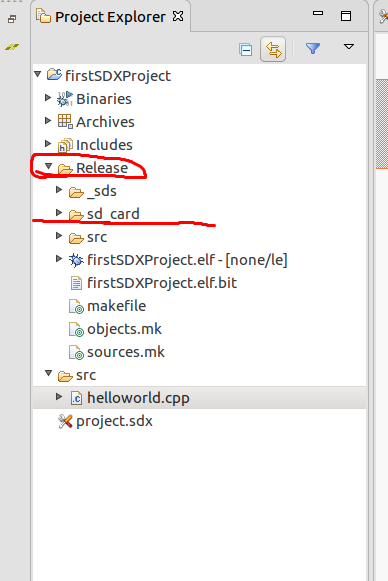Select the Binaries label
This screenshot has height=581, width=388.
click(x=104, y=99)
